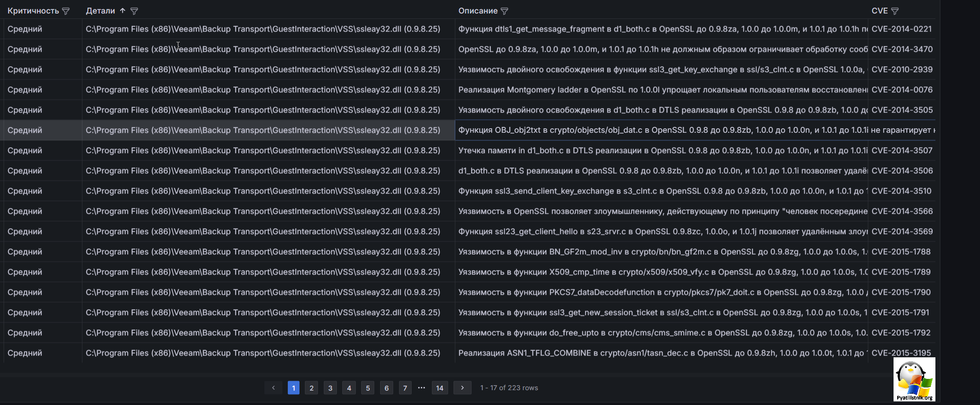Image resolution: width=980 pixels, height=405 pixels.
Task: Select the OBJ_obj2txt description cell
Action: 662,130
